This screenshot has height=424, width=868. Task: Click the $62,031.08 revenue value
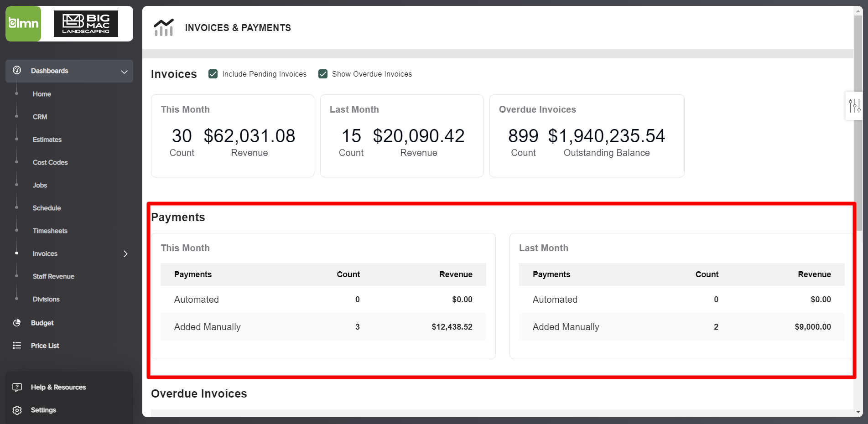pos(249,136)
